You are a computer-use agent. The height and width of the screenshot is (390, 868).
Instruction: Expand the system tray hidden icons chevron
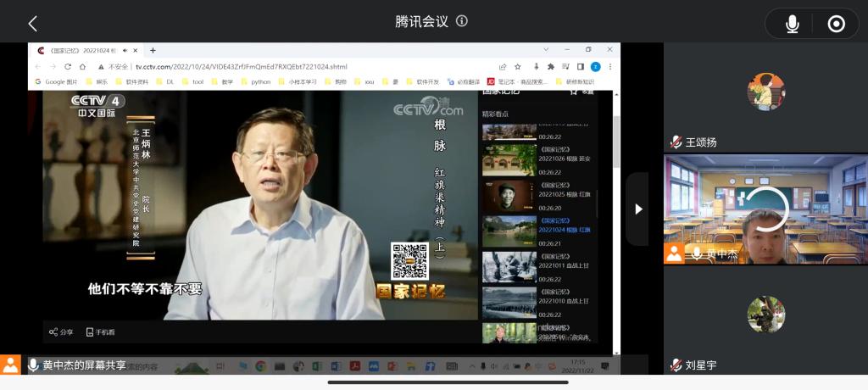472,366
